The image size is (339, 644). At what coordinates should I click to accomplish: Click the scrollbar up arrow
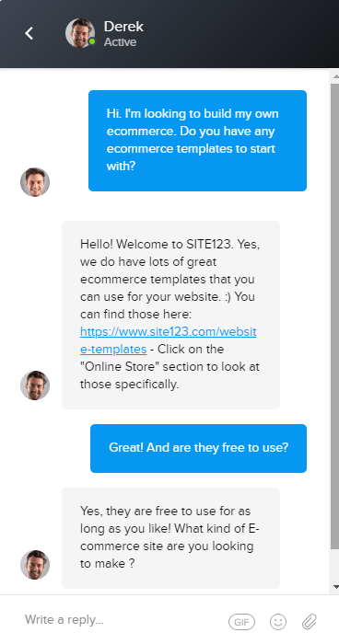coord(335,76)
